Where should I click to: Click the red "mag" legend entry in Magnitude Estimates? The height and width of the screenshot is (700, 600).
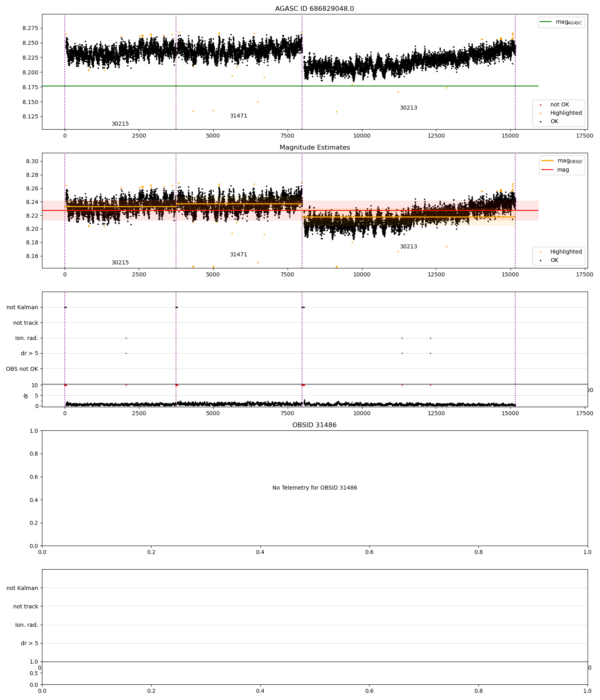point(555,170)
